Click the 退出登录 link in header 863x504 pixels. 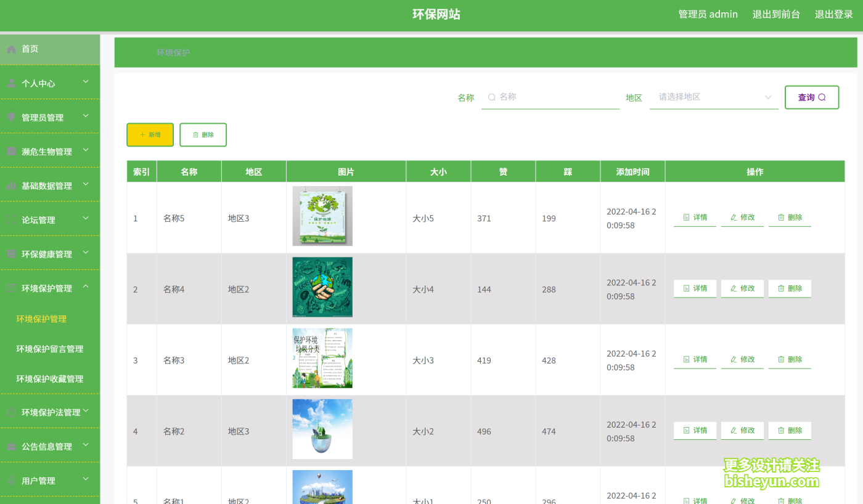coord(833,14)
